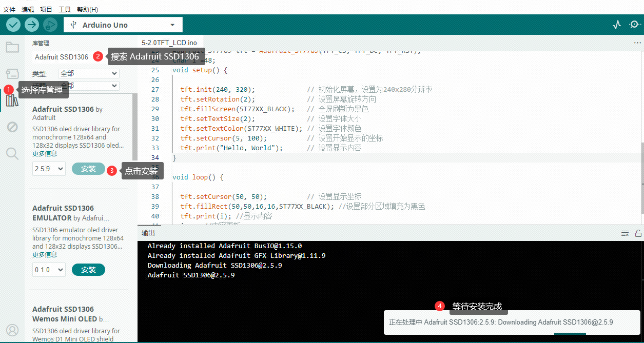Click the output line "Downloading Adafruit SSD1306@2.5.9"
This screenshot has height=343, width=644.
(x=215, y=265)
